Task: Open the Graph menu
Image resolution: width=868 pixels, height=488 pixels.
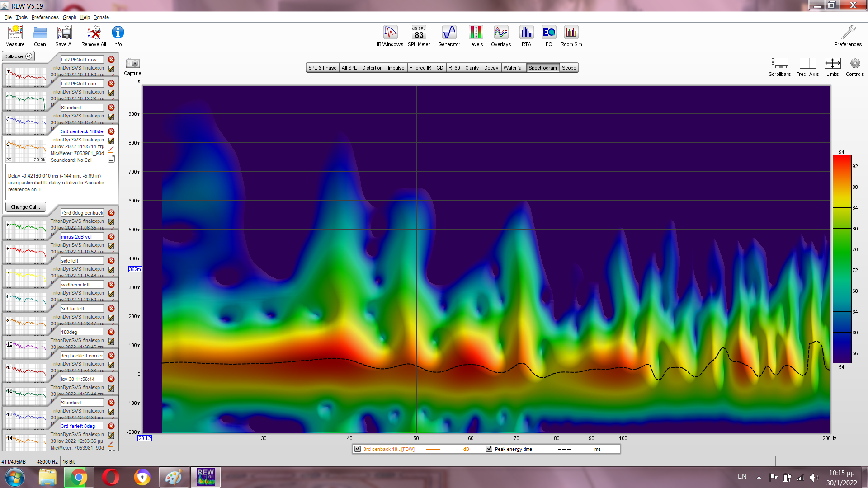Action: [69, 17]
